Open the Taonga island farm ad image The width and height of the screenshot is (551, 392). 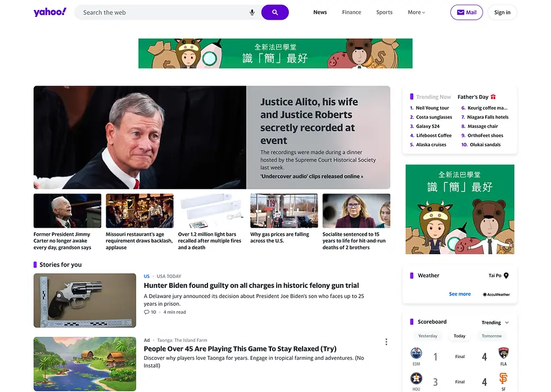(x=85, y=364)
